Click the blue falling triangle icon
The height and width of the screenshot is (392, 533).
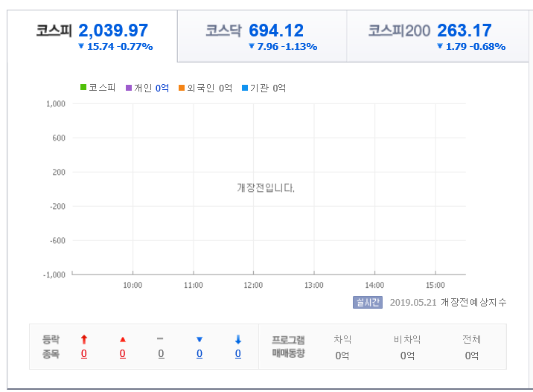[x=200, y=339]
